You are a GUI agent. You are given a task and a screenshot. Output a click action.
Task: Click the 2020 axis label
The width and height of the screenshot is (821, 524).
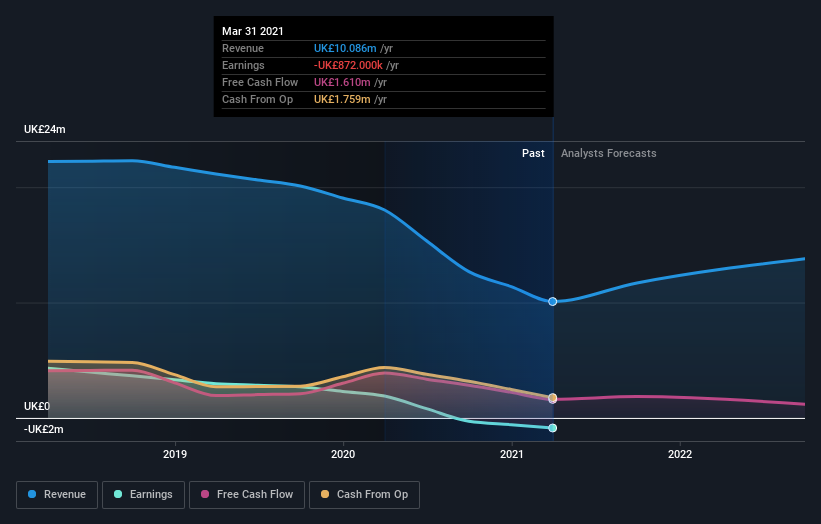(x=343, y=454)
